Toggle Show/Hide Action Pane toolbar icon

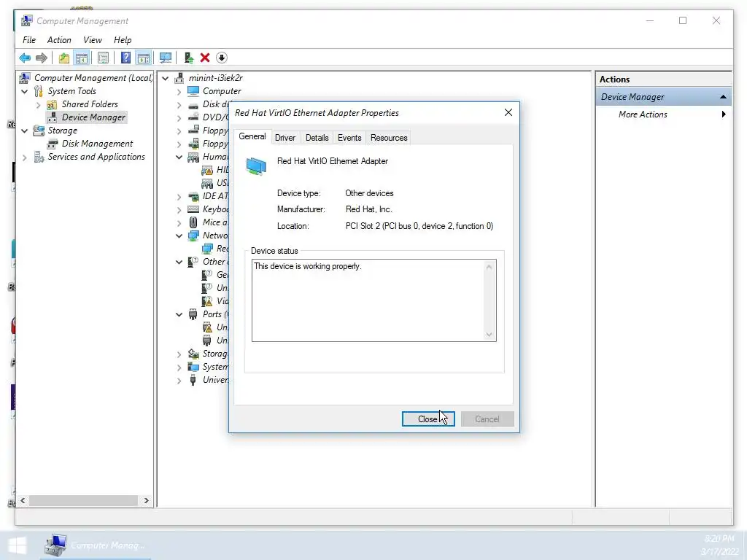144,58
